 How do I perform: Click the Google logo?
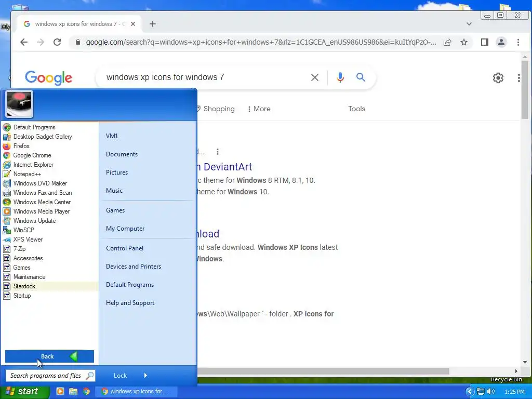[x=48, y=78]
